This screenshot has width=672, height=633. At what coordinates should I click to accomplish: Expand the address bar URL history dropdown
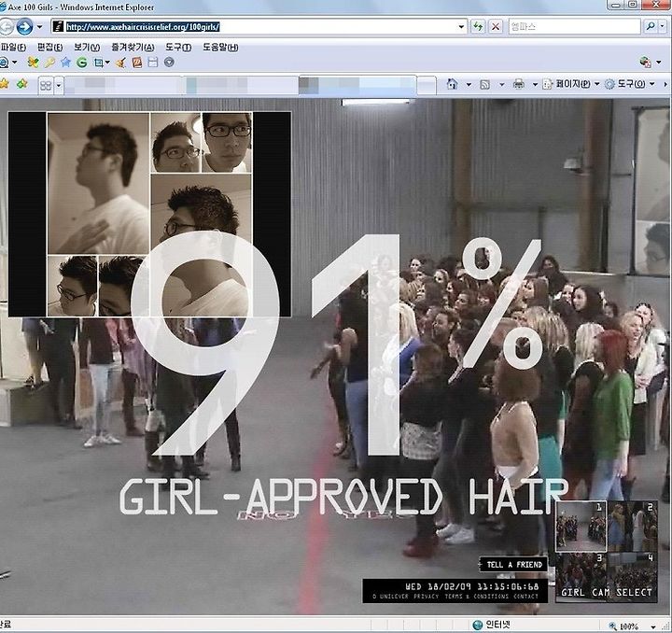click(461, 26)
